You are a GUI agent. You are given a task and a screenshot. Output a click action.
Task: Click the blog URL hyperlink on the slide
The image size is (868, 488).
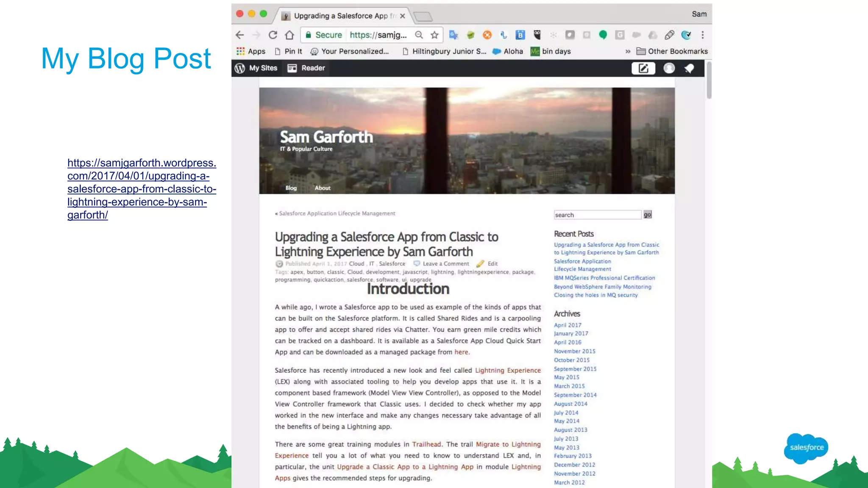coord(142,189)
